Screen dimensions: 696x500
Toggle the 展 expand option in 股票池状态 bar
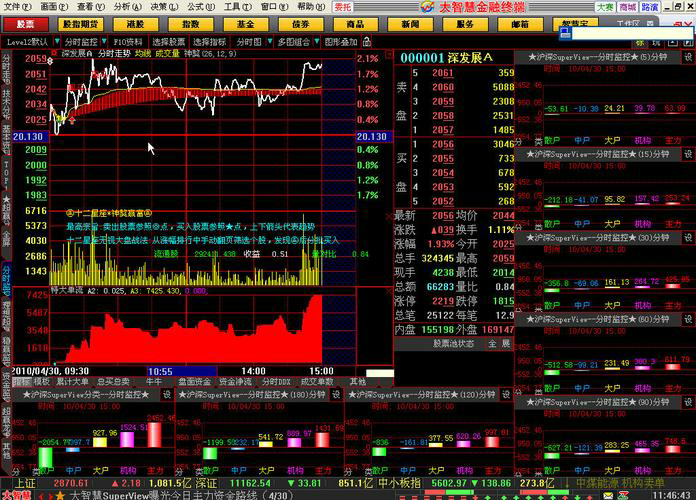click(x=506, y=344)
